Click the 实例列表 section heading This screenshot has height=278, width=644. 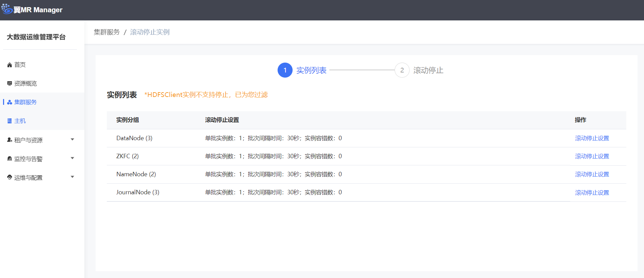pos(122,95)
